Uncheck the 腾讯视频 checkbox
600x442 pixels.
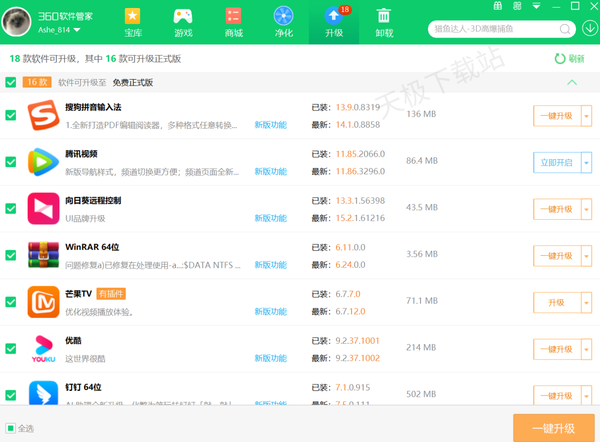point(11,161)
